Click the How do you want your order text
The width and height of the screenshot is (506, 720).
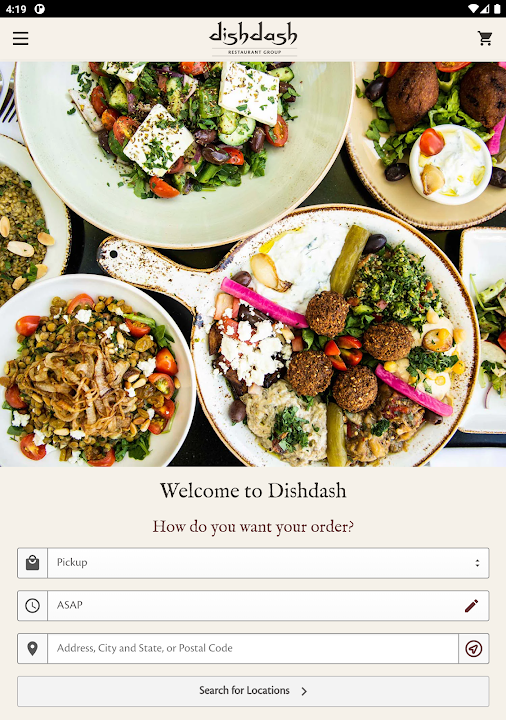253,526
